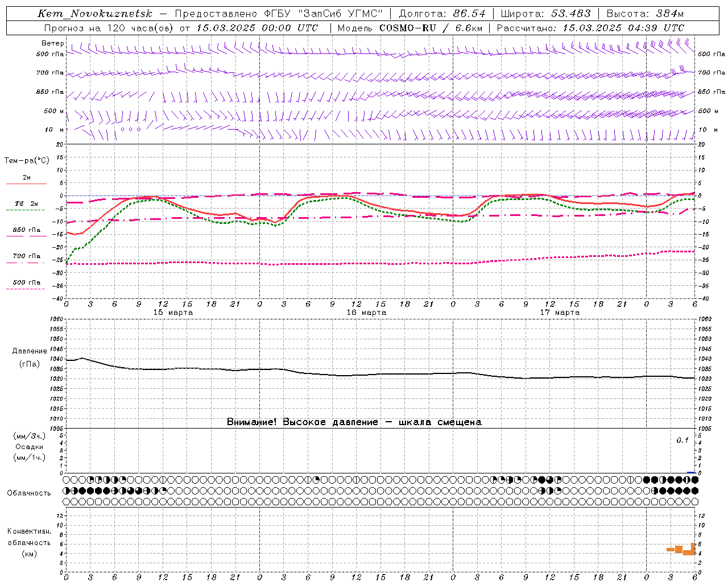Click the '(км)' convective height unit
The height and width of the screenshot is (582, 728).
click(30, 554)
